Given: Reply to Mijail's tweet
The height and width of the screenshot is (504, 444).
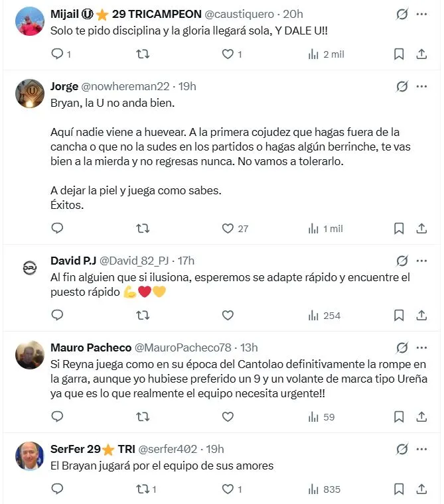Looking at the screenshot, I should pyautogui.click(x=58, y=54).
